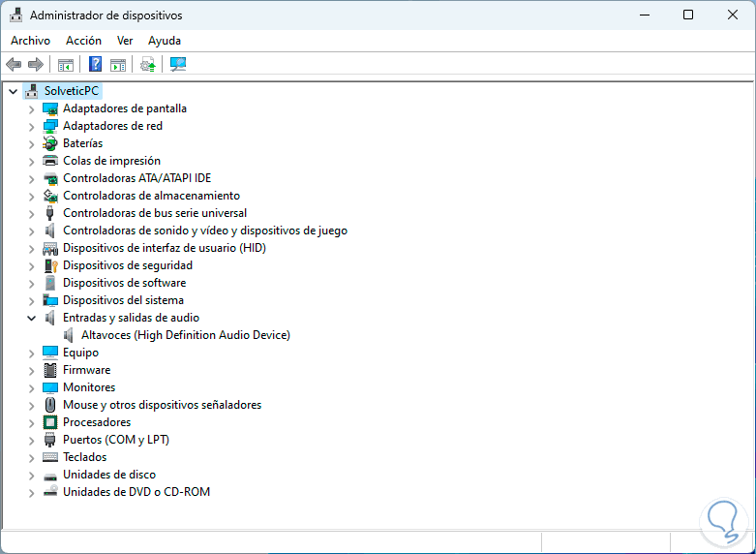Click the USB bus serie universal icon
Image resolution: width=756 pixels, height=554 pixels.
(x=49, y=213)
